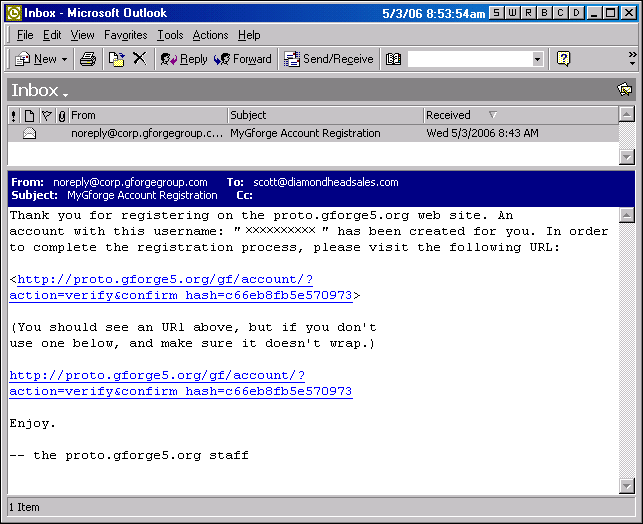
Task: Sort by the Attachment paperclip column header
Action: [x=62, y=115]
